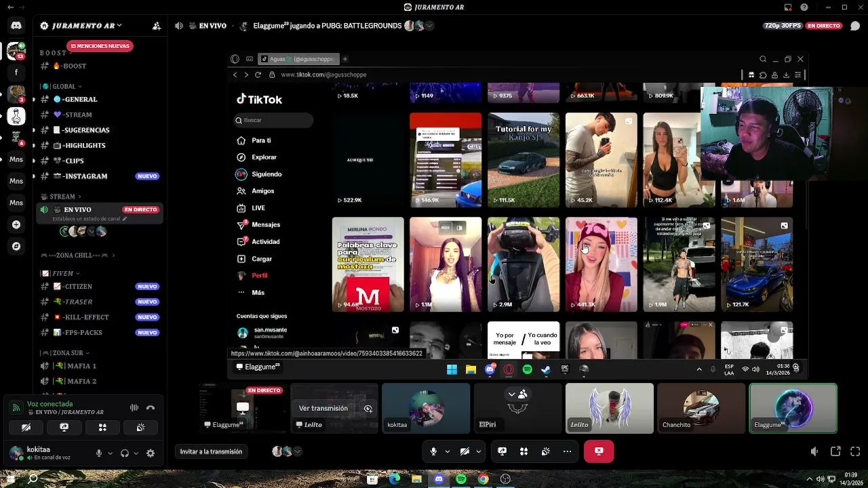
Task: Open the HIGHLIGHTS channel
Action: coord(100,145)
